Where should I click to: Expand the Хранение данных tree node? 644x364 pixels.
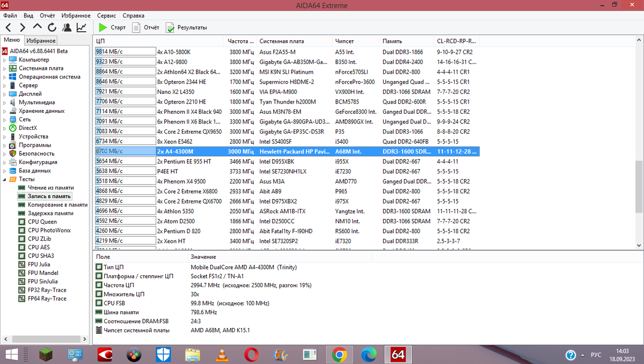[5, 111]
